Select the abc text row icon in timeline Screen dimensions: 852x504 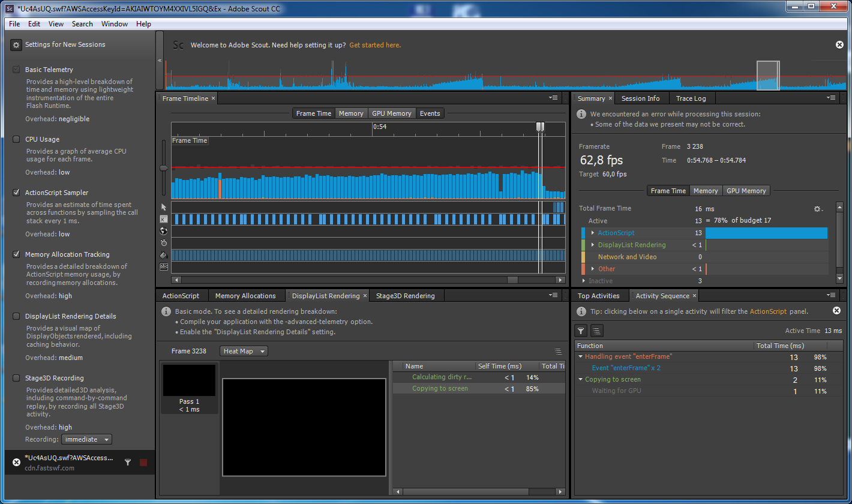[x=164, y=266]
